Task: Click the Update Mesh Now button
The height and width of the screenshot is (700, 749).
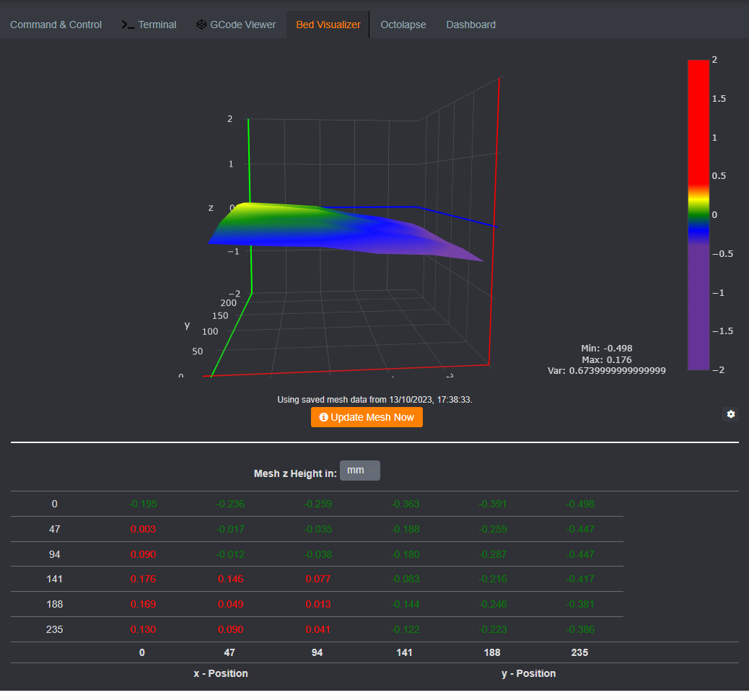Action: pyautogui.click(x=367, y=417)
